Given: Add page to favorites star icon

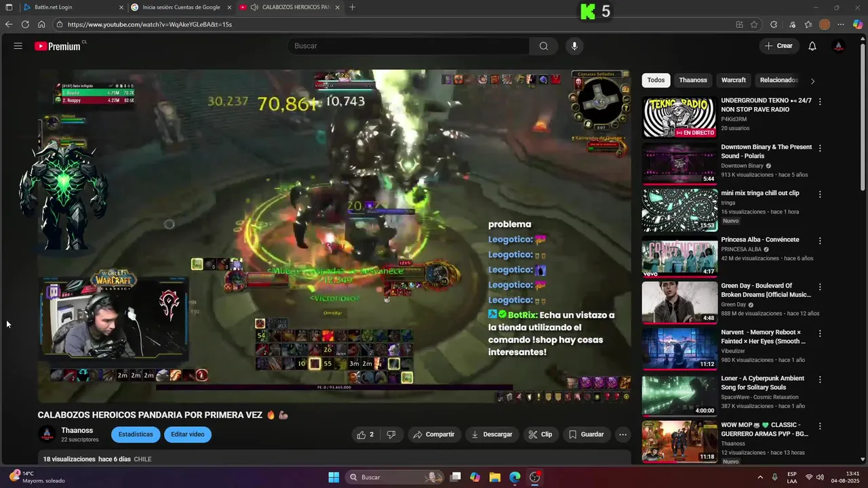Looking at the screenshot, I should pyautogui.click(x=754, y=24).
